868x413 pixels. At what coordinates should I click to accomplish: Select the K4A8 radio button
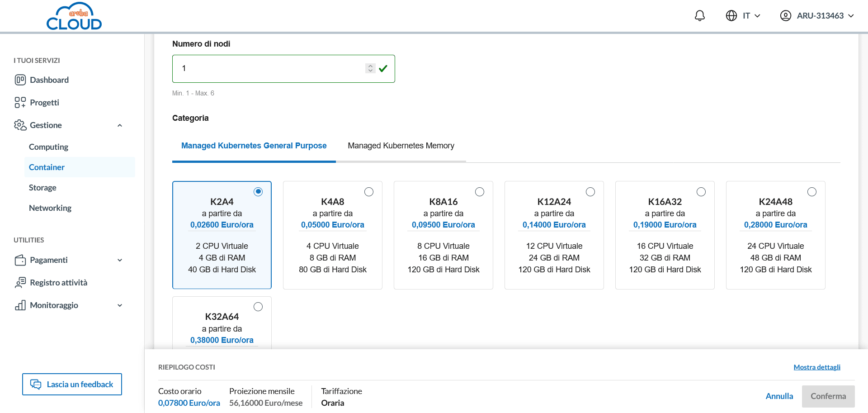click(x=369, y=192)
